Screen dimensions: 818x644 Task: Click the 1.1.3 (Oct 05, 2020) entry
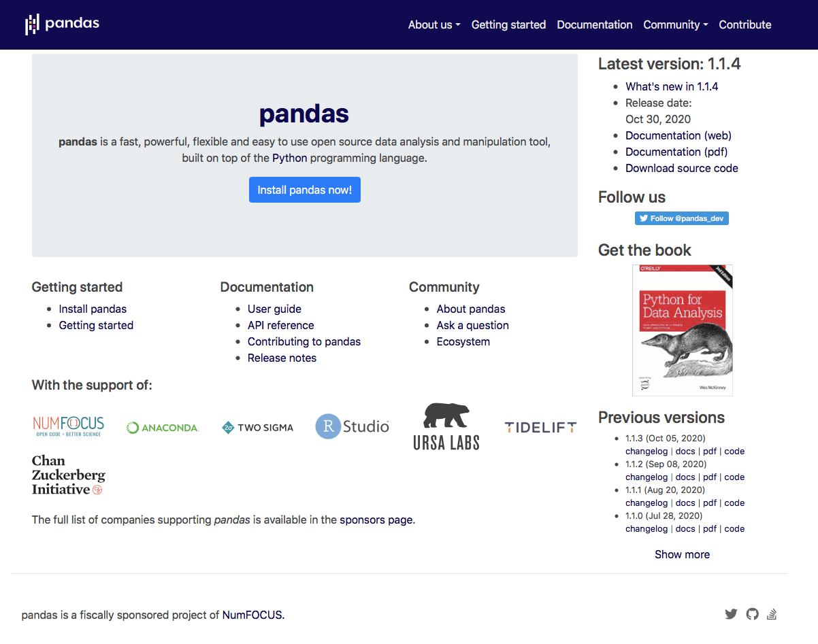(666, 438)
